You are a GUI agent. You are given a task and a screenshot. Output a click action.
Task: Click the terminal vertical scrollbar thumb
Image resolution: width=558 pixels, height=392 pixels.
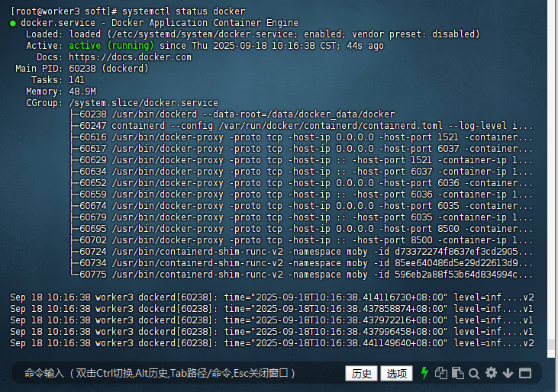coord(551,345)
